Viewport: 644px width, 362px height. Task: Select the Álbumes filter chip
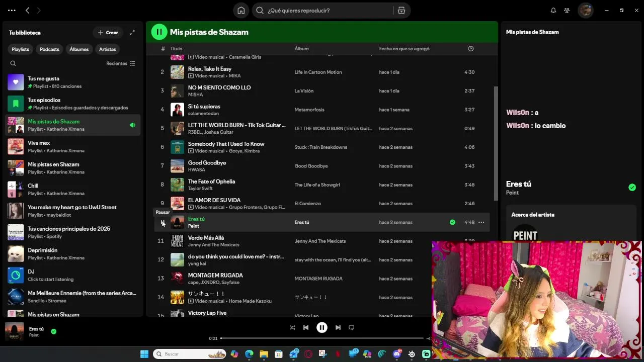pyautogui.click(x=79, y=49)
